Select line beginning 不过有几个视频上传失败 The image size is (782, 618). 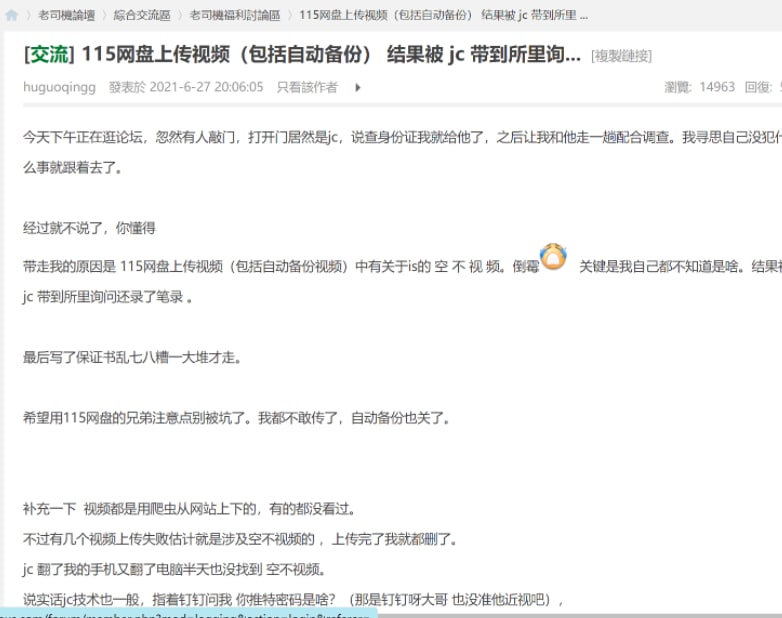tap(240, 539)
